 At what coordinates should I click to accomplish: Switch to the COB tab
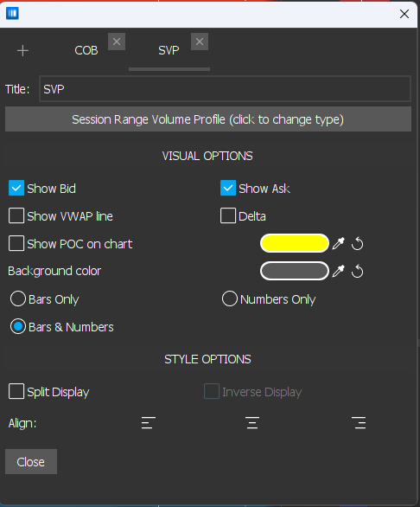[86, 50]
